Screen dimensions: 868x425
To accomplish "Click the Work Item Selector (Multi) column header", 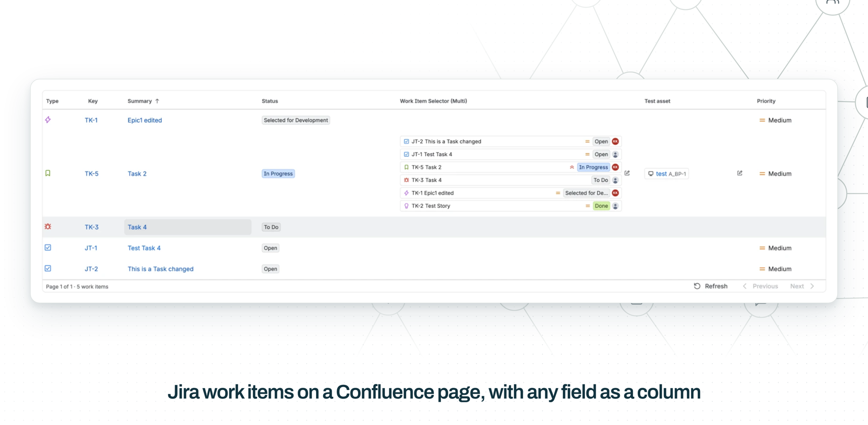I will tap(434, 101).
